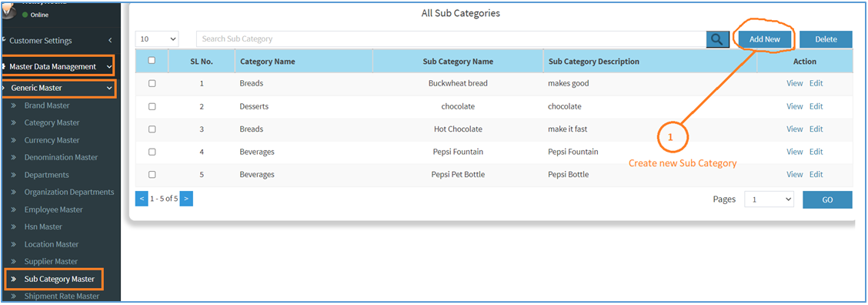Open Supplier Master in sidebar
This screenshot has width=868, height=305.
[51, 261]
